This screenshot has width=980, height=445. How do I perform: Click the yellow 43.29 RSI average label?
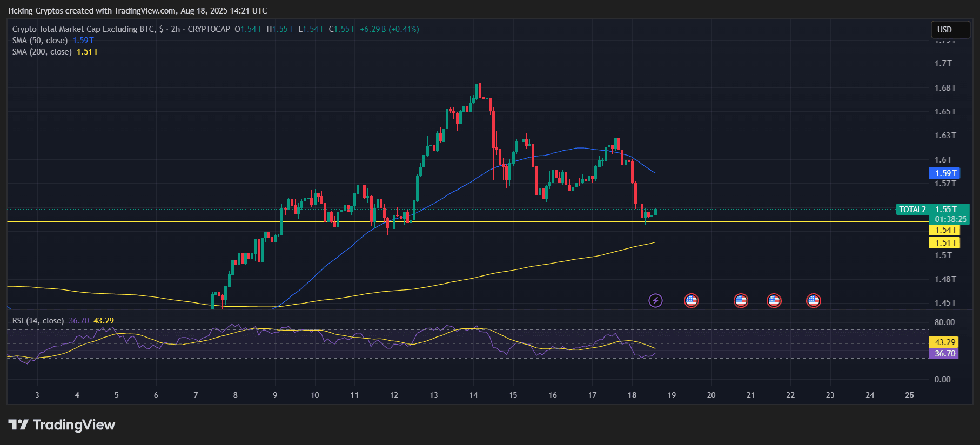coord(944,342)
